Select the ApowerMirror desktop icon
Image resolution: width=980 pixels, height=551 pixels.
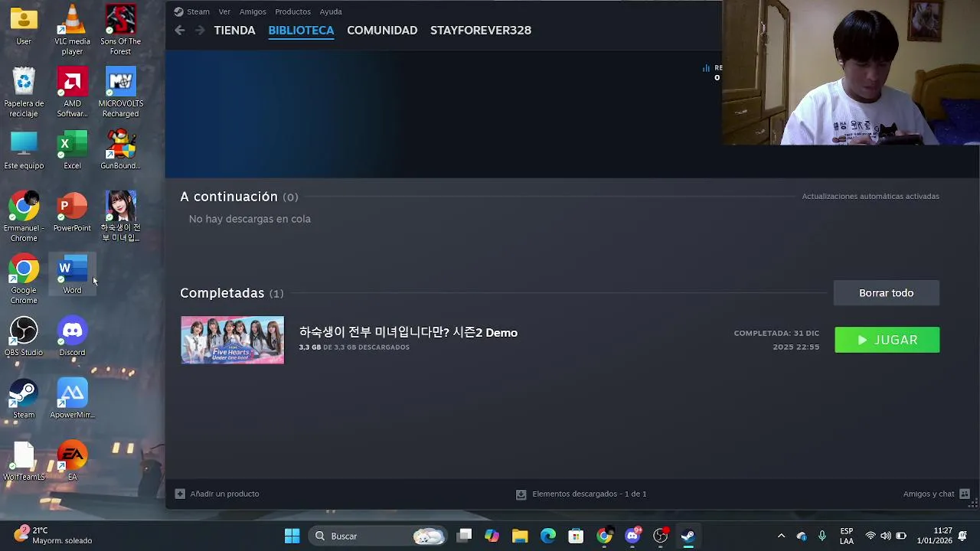(x=72, y=399)
